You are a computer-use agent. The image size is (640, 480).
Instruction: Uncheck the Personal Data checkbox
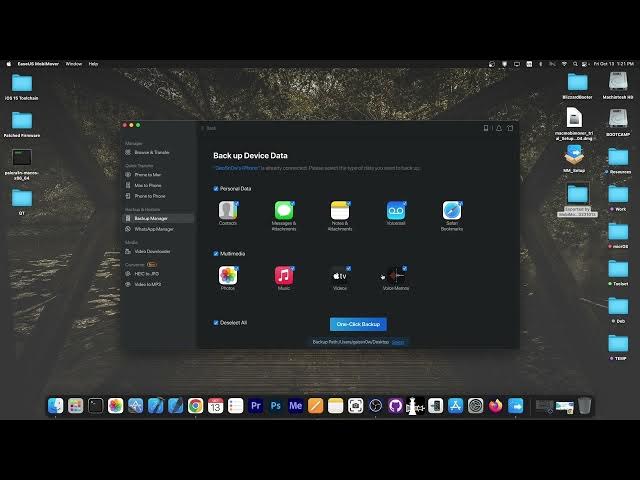(x=216, y=189)
